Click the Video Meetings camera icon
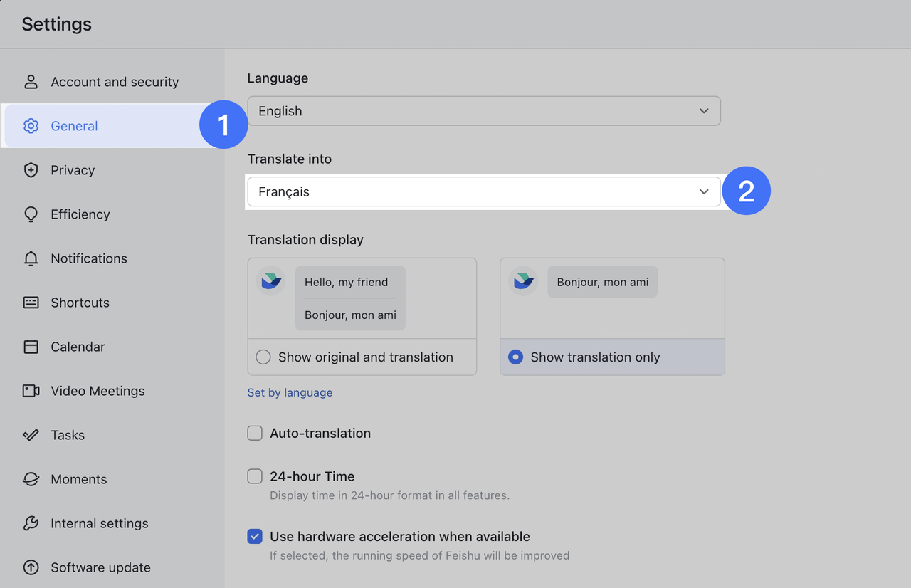 point(31,391)
